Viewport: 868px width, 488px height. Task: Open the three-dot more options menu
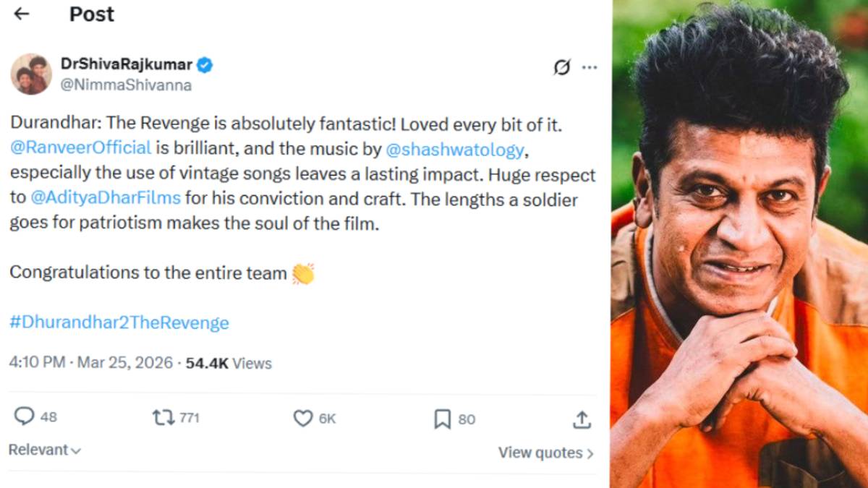590,66
